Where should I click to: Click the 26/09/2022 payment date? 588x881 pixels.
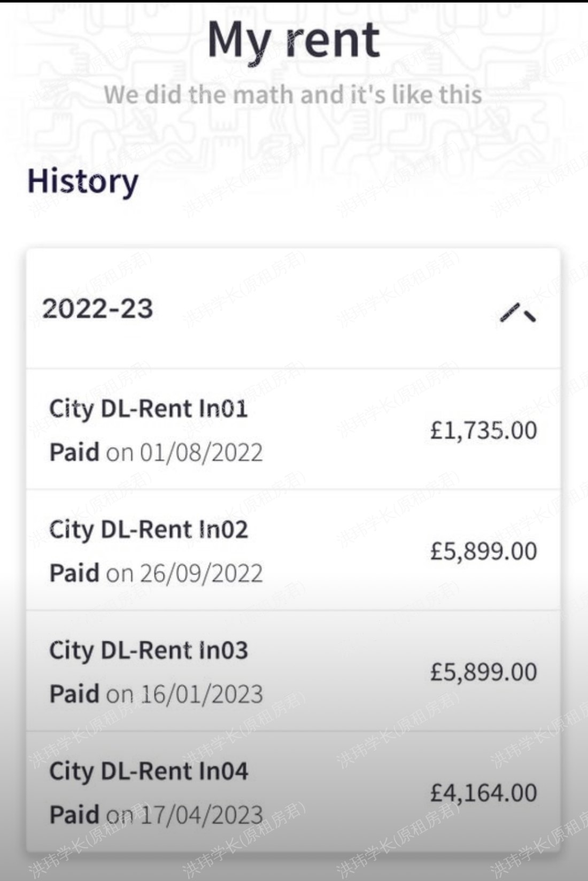click(x=201, y=574)
